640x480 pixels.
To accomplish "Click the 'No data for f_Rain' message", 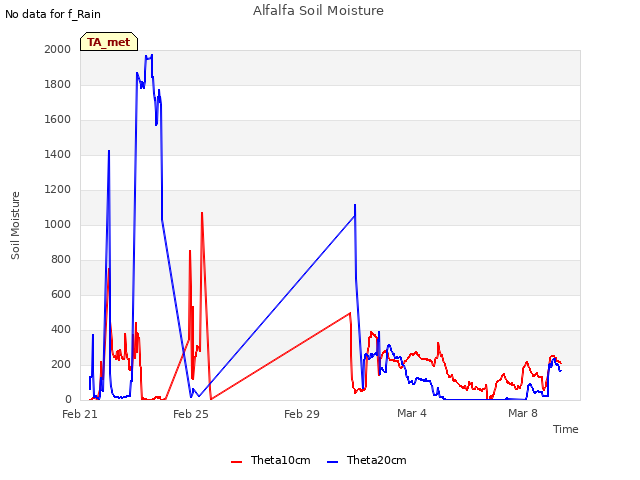I will tap(53, 14).
